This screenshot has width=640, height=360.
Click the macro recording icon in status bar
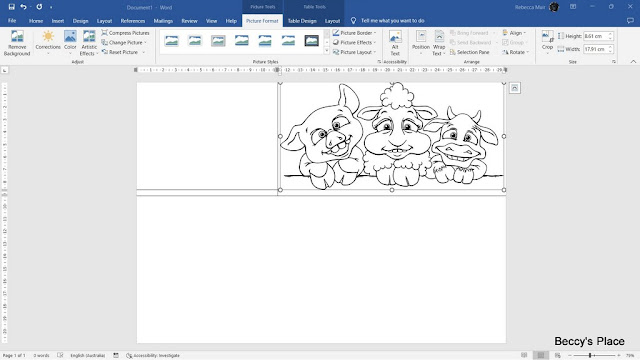tap(116, 356)
